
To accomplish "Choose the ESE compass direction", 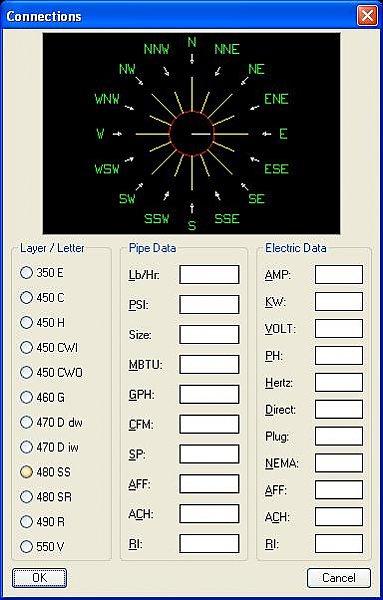I will pyautogui.click(x=276, y=169).
